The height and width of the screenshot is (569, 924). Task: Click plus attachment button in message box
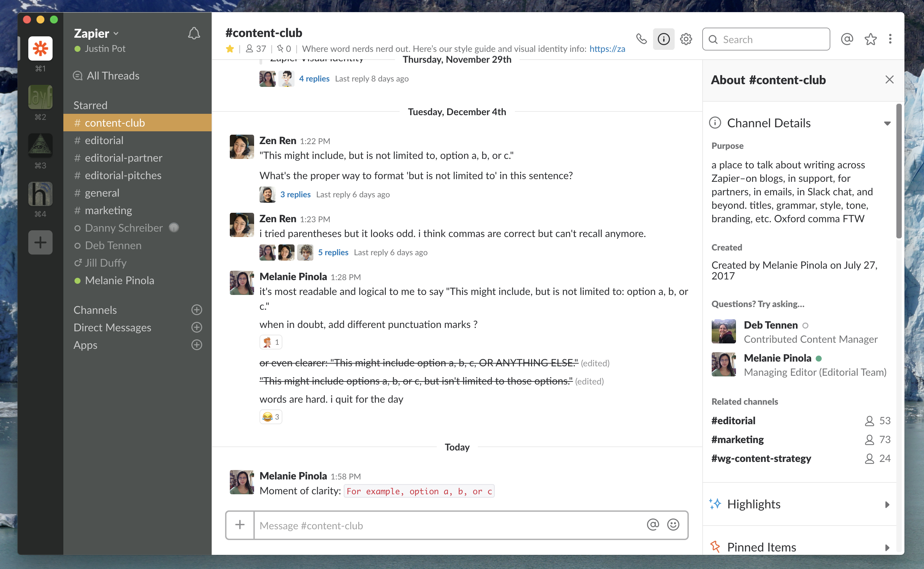click(x=240, y=525)
